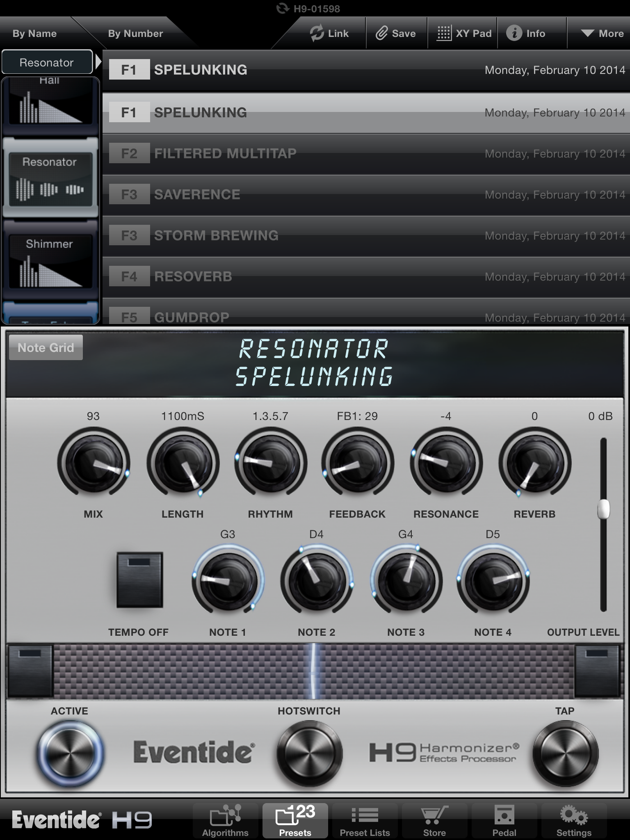
Task: Click the Save paperclip icon
Action: [x=381, y=33]
